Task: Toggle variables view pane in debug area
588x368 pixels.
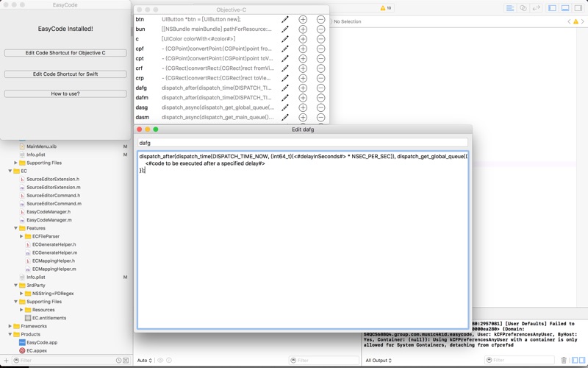Action: pos(575,360)
